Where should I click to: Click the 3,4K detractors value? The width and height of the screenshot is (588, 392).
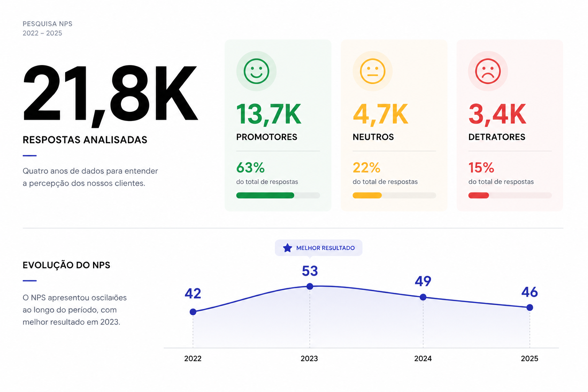497,114
